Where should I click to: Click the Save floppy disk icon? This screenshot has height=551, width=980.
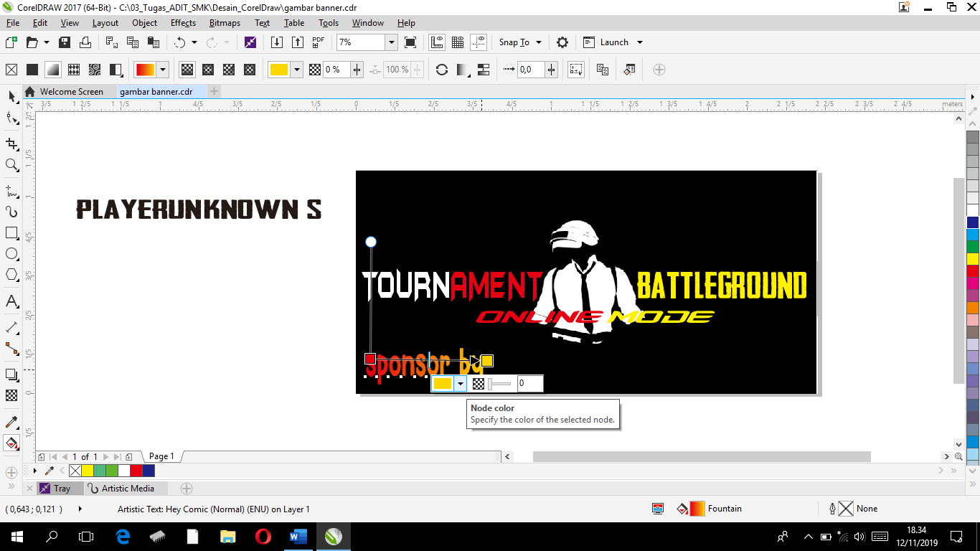(65, 42)
